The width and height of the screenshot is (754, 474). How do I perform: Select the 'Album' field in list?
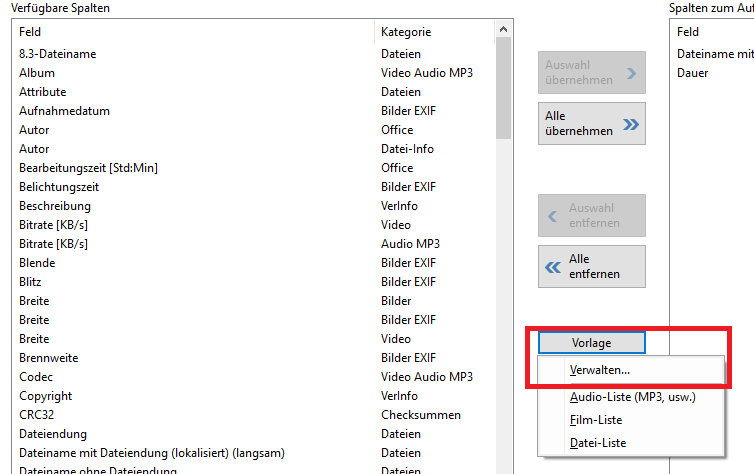tap(37, 73)
